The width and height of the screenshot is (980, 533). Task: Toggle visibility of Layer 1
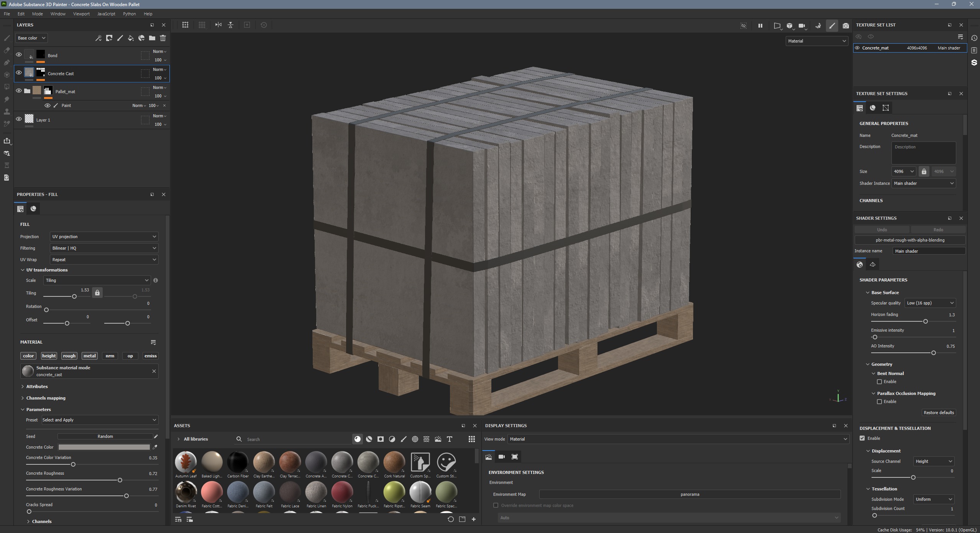click(18, 119)
